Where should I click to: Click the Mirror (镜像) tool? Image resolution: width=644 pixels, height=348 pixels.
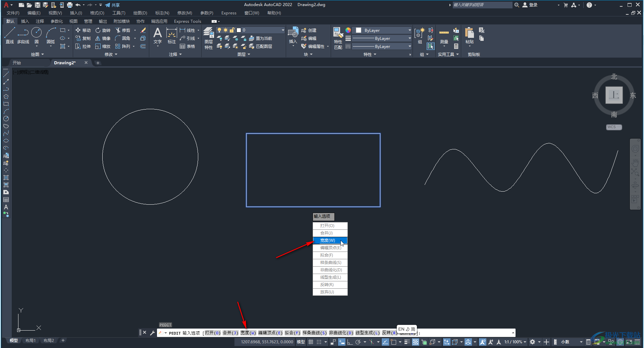103,38
